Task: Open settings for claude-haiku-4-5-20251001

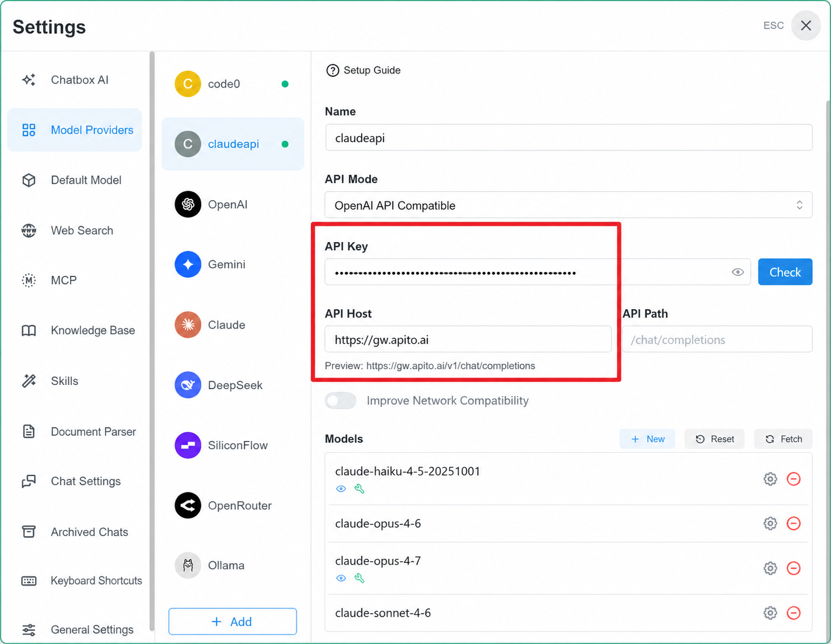Action: click(x=770, y=479)
